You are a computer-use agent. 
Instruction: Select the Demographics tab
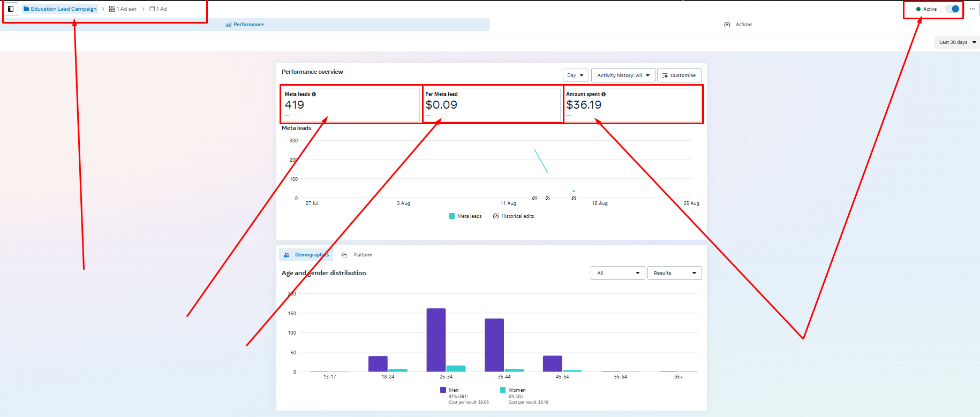coord(306,255)
